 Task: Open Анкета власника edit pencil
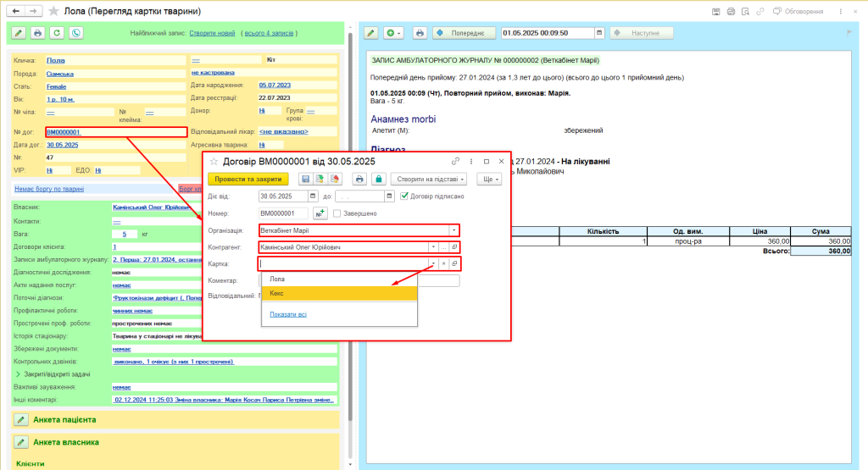[x=21, y=442]
